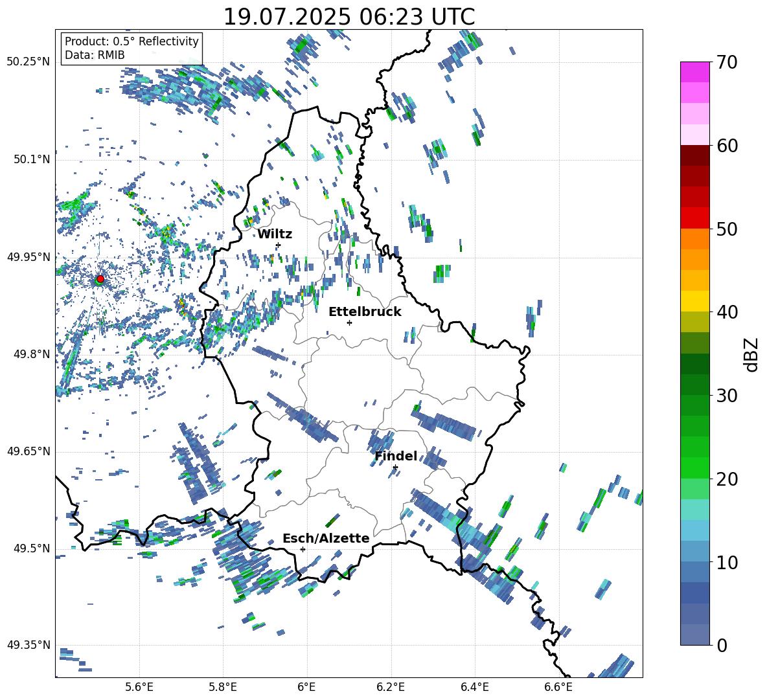Click the 5.8°E longitude label
767x700 pixels.
223,687
